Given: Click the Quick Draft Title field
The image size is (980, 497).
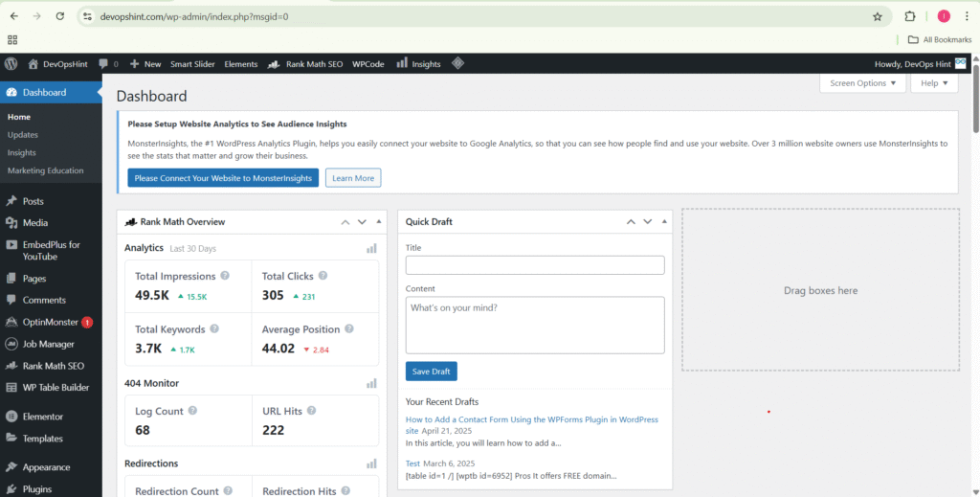Looking at the screenshot, I should tap(535, 265).
